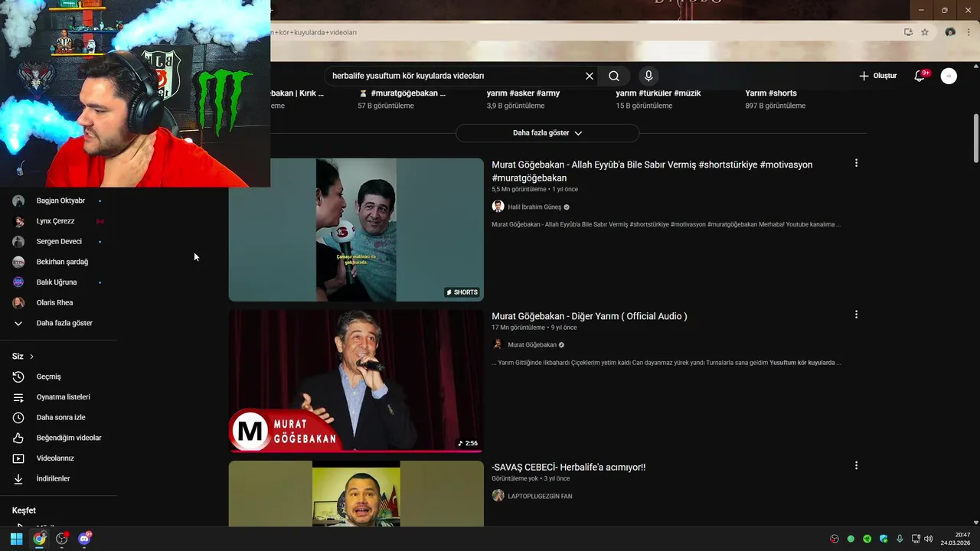Click the Lynx Çerezz live indicator
The image size is (980, 551).
coord(100,221)
